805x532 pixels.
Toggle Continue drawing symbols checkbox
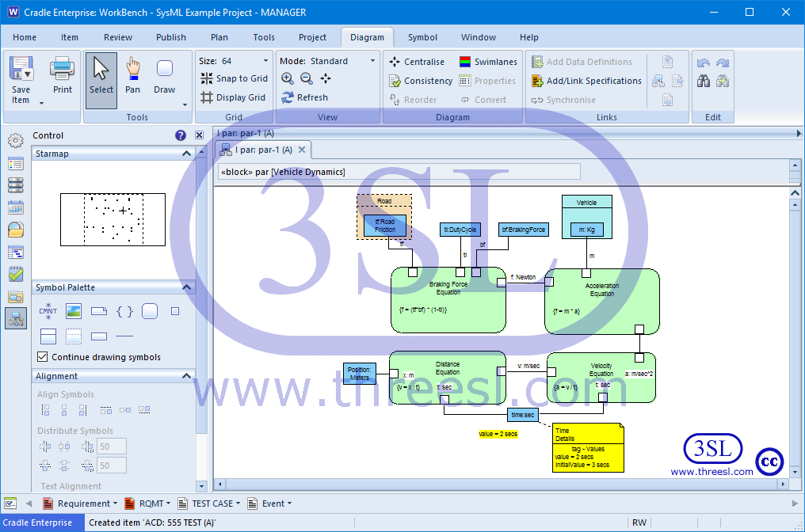(43, 357)
